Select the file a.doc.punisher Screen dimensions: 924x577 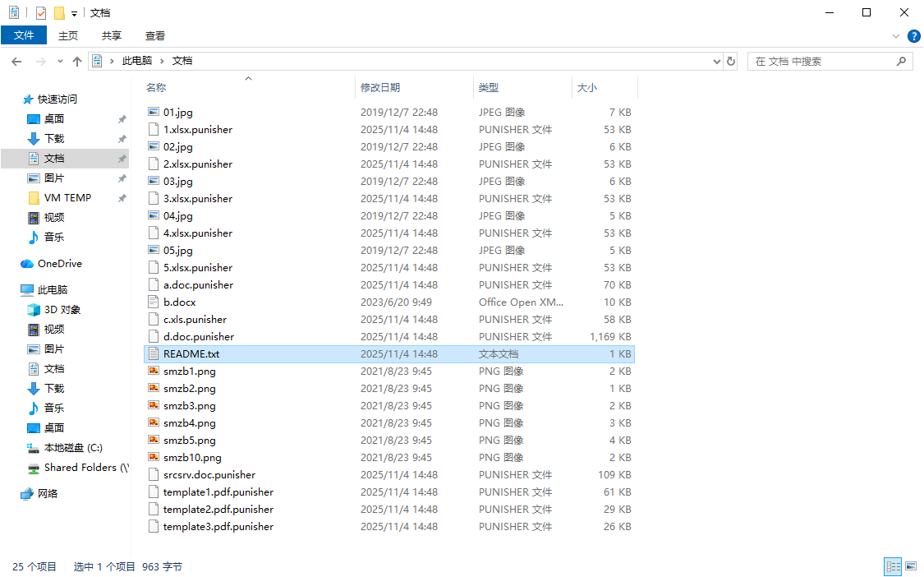pos(198,285)
